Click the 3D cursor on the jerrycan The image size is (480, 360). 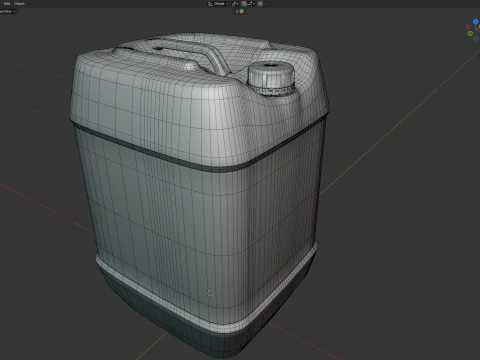point(210,293)
